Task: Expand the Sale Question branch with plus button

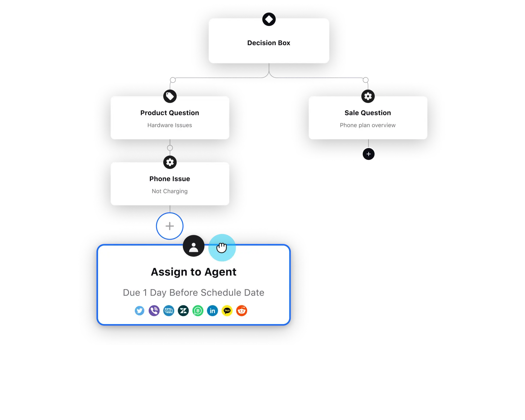Action: pos(368,153)
